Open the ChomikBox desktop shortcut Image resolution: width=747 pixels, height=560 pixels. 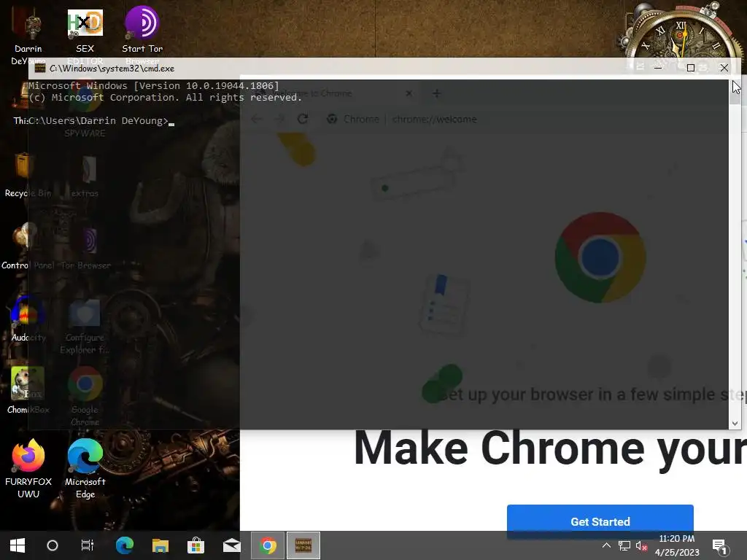(x=28, y=389)
